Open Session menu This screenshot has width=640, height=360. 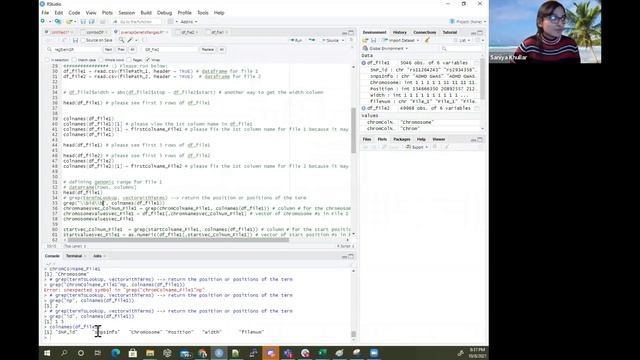[127, 13]
